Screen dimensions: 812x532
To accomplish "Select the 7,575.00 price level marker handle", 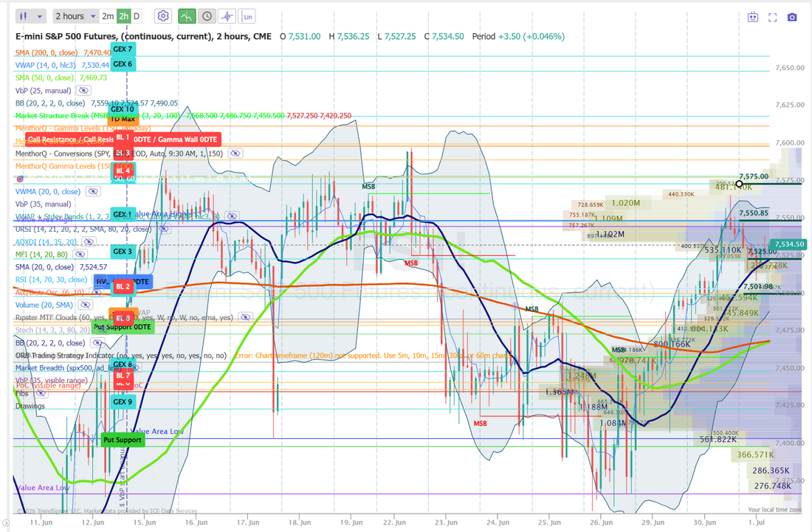I will [739, 184].
